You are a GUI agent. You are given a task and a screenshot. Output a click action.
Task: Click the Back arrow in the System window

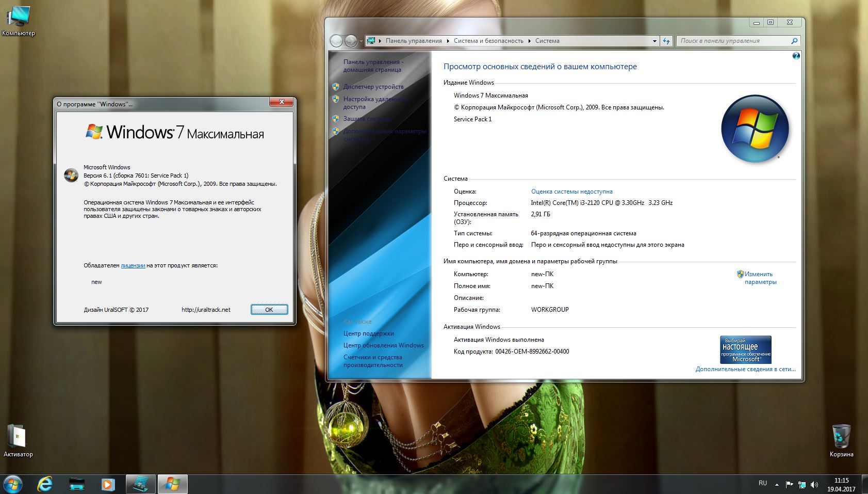(x=336, y=41)
